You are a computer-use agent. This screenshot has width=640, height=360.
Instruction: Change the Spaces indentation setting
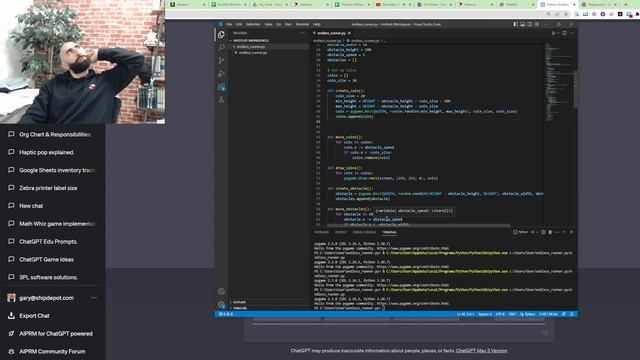[x=485, y=314]
